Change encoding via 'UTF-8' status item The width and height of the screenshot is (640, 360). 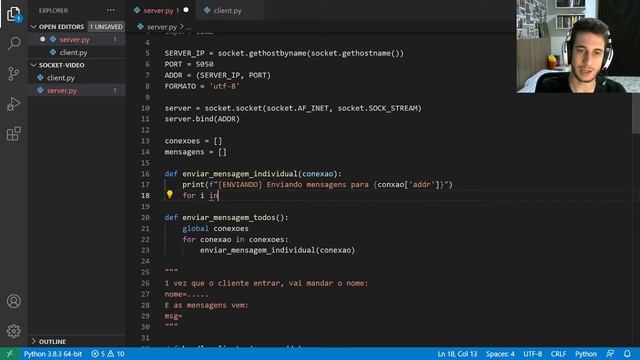[x=533, y=354]
